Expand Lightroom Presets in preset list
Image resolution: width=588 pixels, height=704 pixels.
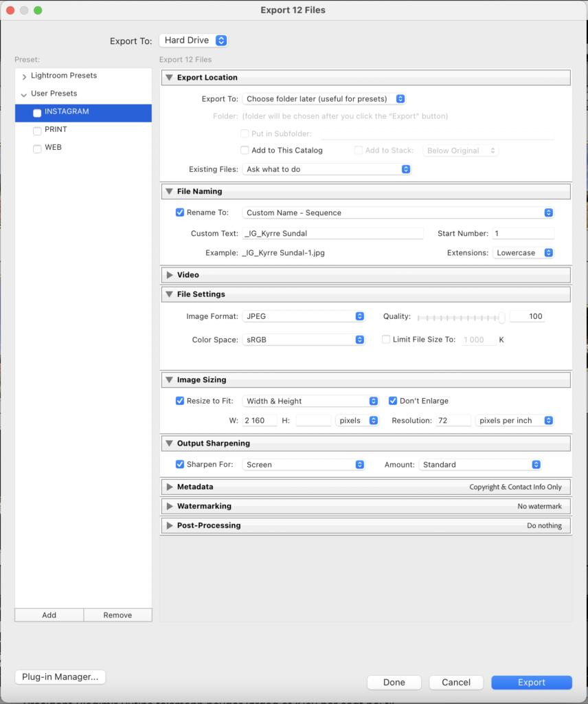coord(25,76)
